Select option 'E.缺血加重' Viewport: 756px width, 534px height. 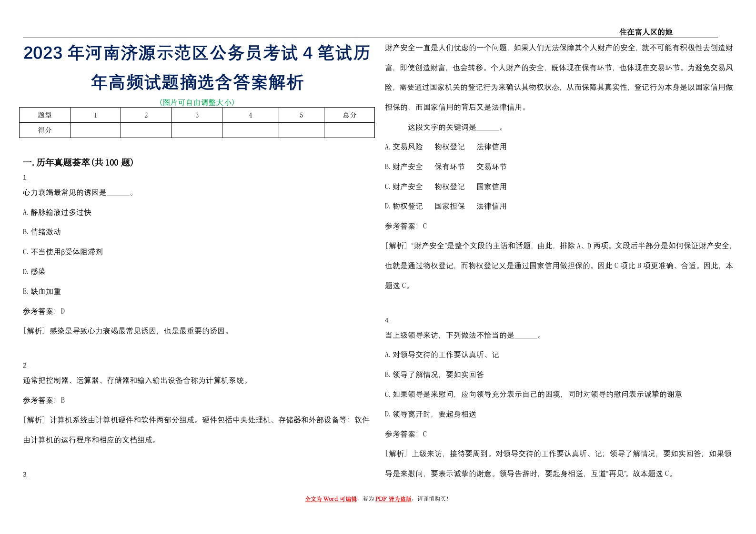point(42,291)
